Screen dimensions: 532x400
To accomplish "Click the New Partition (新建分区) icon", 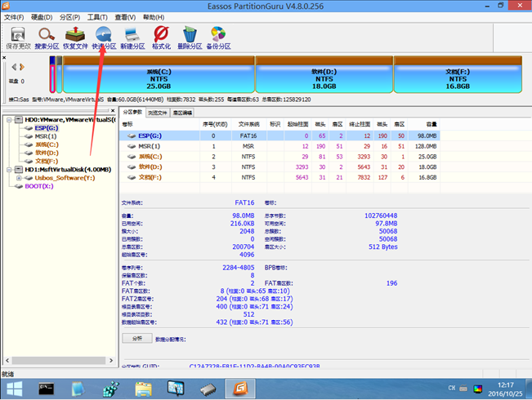I will (x=132, y=38).
